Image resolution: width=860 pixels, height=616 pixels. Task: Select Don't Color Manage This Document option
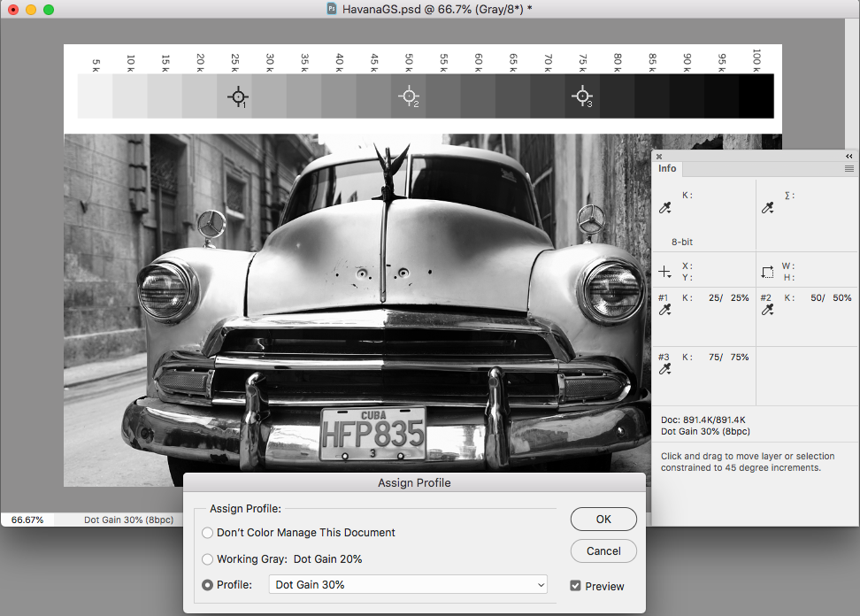click(208, 533)
